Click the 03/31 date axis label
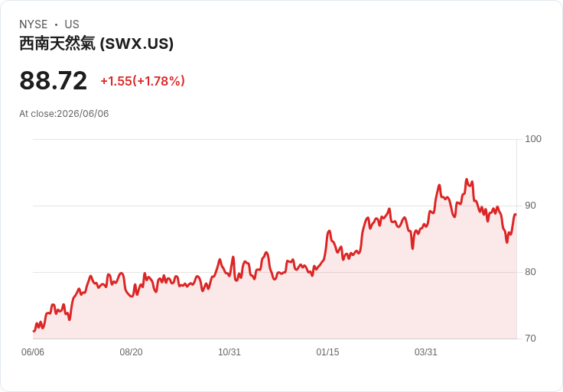Screen dimensions: 563x392 [x=426, y=352]
